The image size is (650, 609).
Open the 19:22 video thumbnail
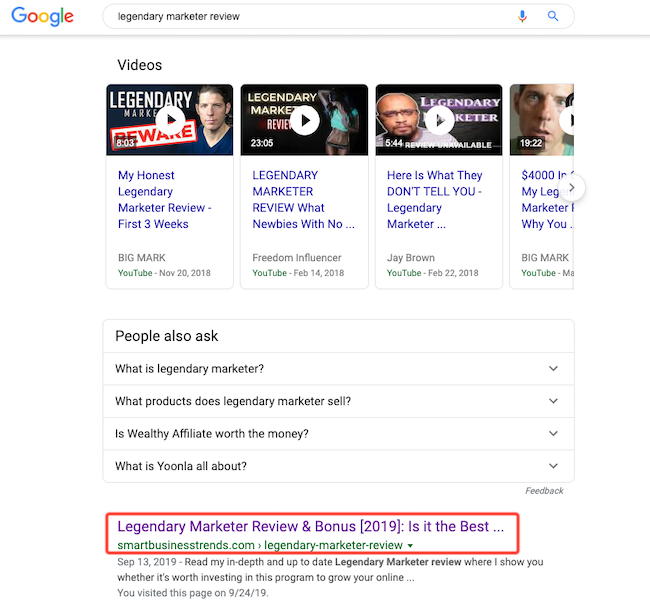[x=542, y=120]
